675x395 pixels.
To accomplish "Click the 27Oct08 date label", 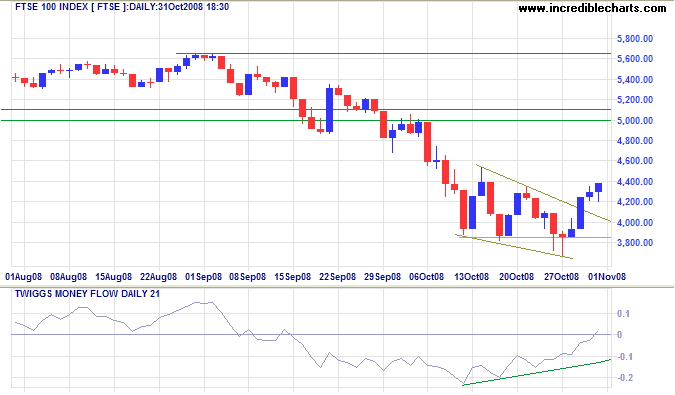I will point(561,277).
